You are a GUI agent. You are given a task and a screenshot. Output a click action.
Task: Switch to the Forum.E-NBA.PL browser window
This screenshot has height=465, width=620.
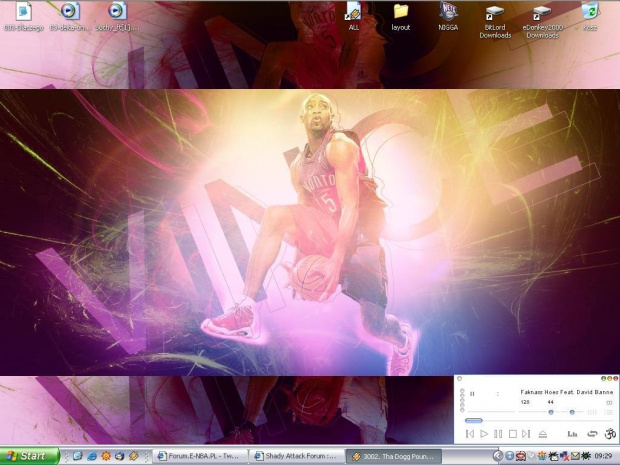[x=200, y=456]
